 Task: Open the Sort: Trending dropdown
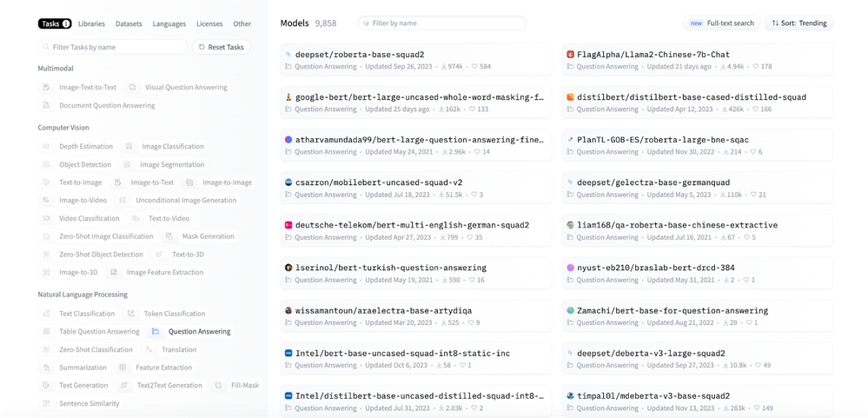coord(799,23)
